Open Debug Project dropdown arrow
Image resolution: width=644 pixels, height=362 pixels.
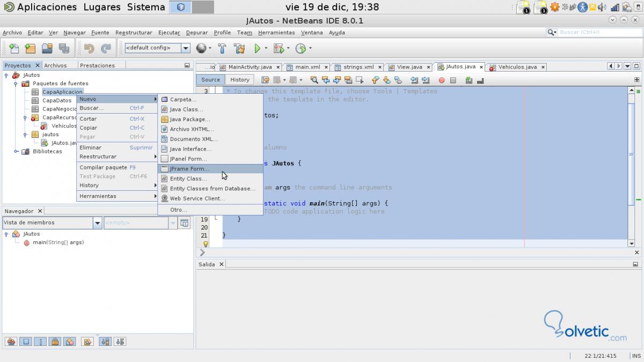[288, 48]
